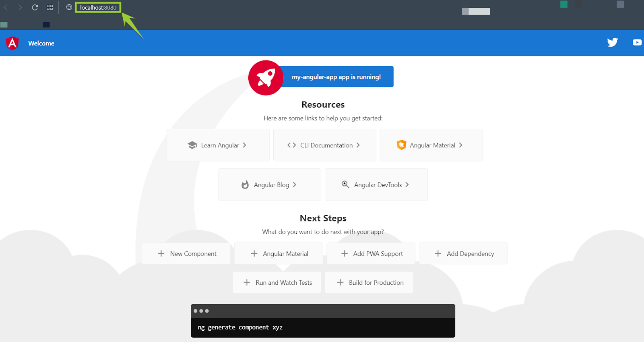The width and height of the screenshot is (644, 342).
Task: Select Add Dependency button
Action: [463, 253]
